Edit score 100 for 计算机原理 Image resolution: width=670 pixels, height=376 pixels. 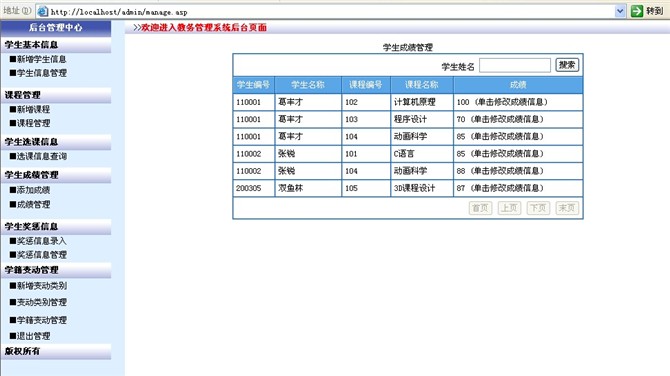pos(502,102)
